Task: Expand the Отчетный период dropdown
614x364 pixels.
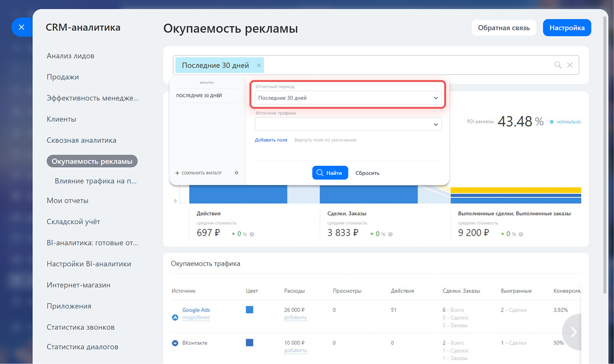Action: click(x=348, y=98)
